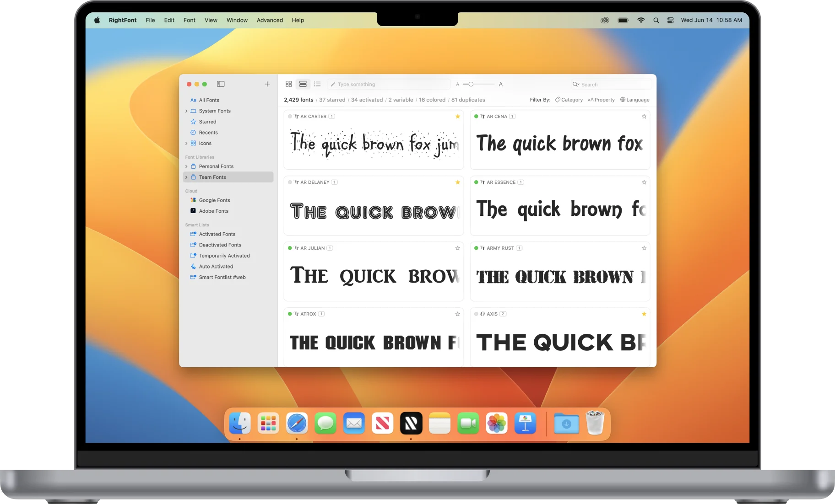Switch to row card view layout

(x=303, y=84)
